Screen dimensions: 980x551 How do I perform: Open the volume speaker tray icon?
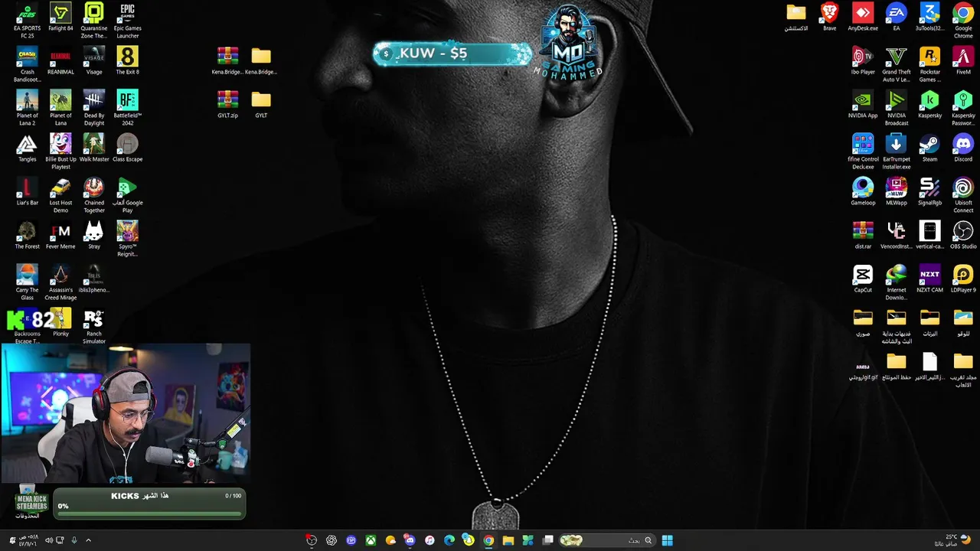[x=49, y=540]
